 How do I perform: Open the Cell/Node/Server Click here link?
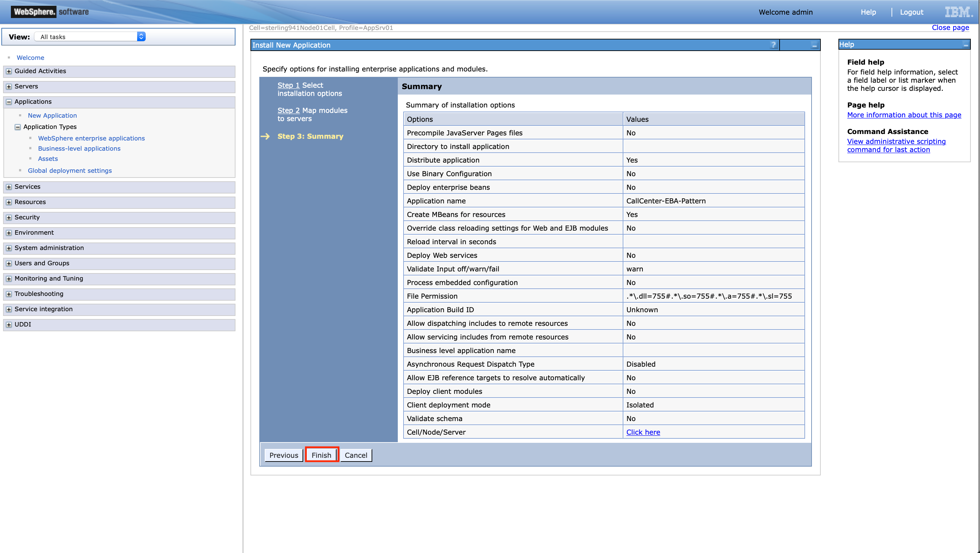pos(643,432)
